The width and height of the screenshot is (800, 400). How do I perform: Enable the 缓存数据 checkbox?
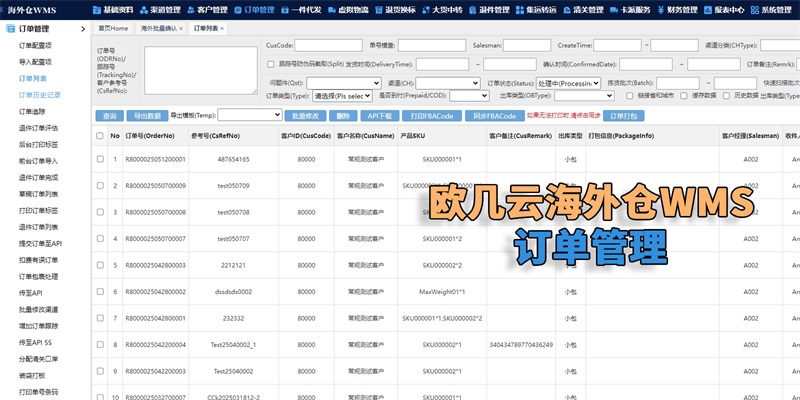[683, 95]
